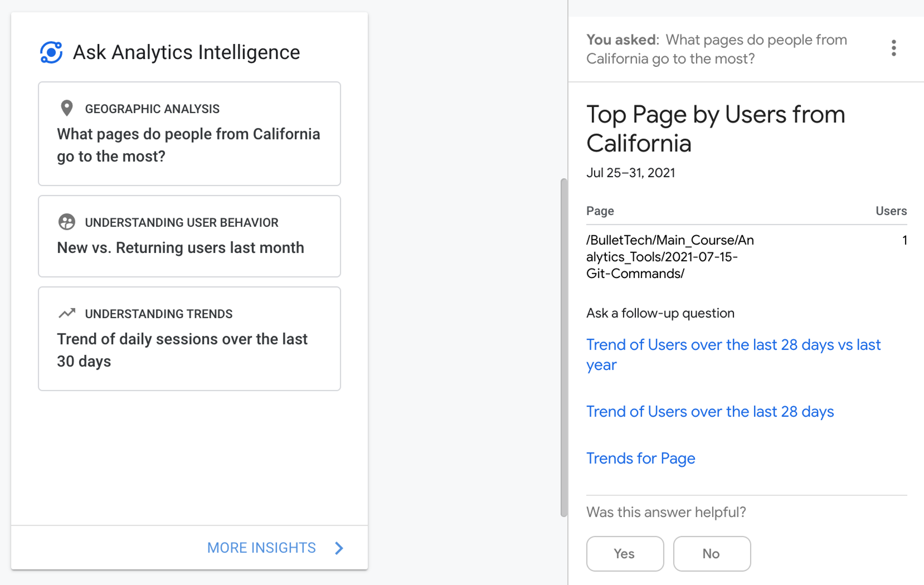Click the GEOGRAPHIC ANALYSIS label
The width and height of the screenshot is (924, 585).
click(152, 109)
